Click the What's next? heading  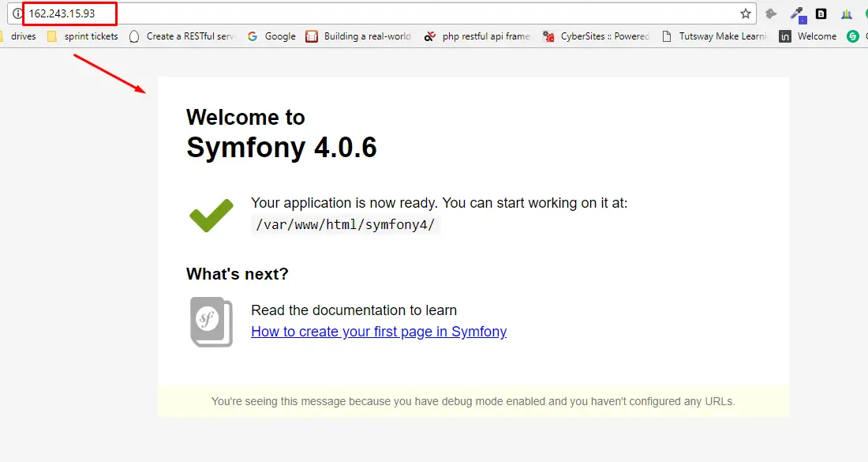coord(237,274)
